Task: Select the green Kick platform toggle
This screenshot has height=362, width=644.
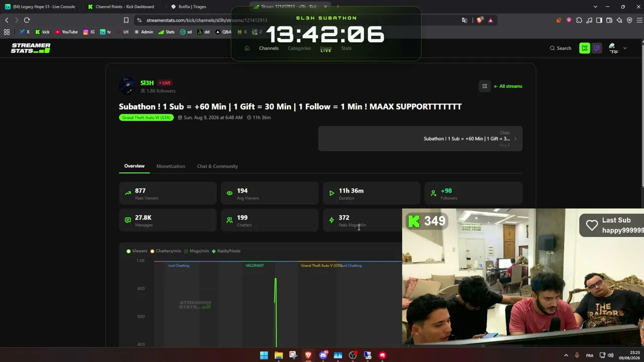Action: [585, 48]
